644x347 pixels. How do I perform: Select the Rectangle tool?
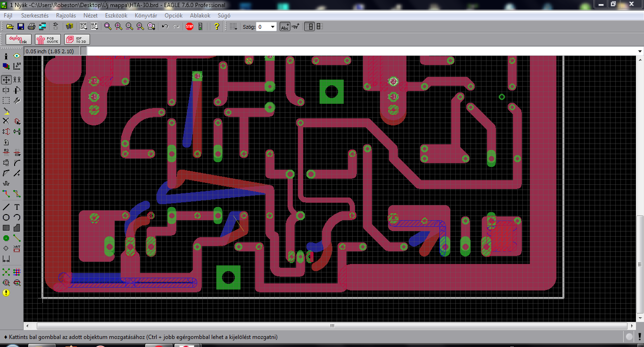(6, 228)
